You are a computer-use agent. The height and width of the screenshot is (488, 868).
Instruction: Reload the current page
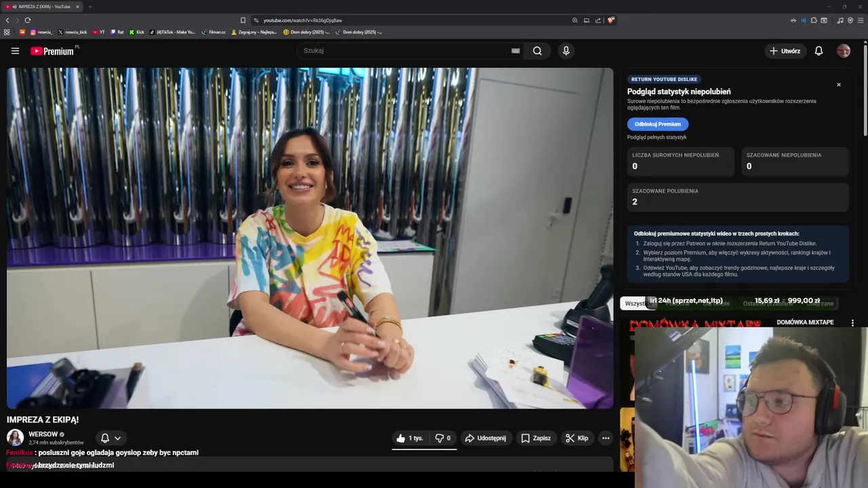point(27,20)
